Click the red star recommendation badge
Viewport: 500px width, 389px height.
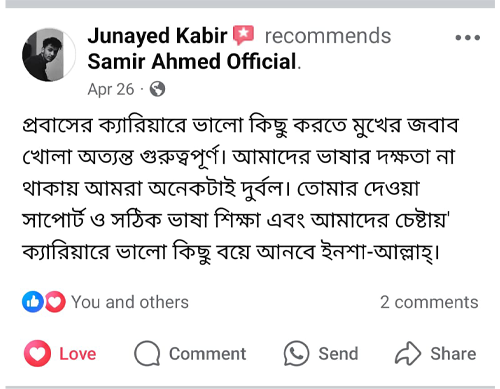tap(243, 35)
